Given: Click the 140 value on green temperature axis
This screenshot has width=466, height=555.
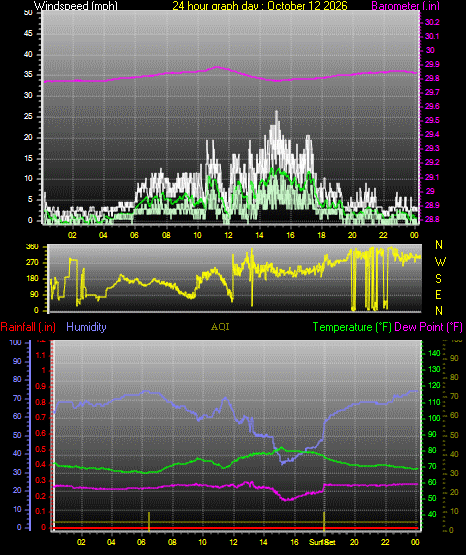Looking at the screenshot, I should point(435,353).
